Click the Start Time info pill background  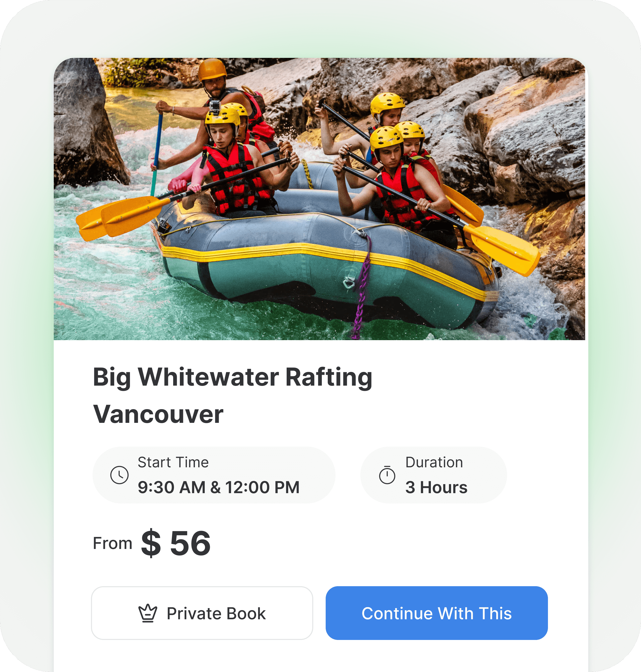(214, 475)
